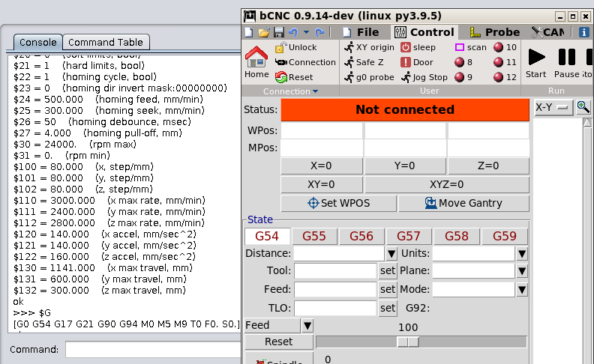Click the Connection plug button
594x364 pixels.
(305, 62)
